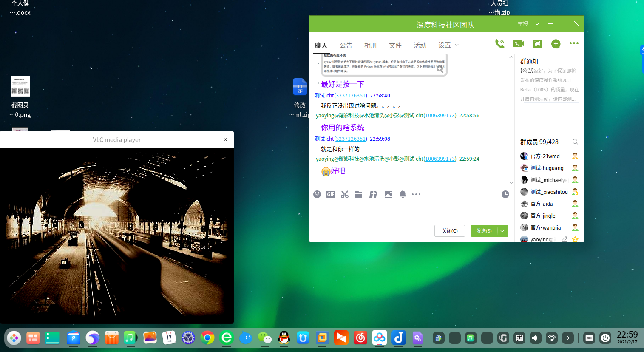Image resolution: width=644 pixels, height=352 pixels.
Task: Switch to the 聊天 tab
Action: pyautogui.click(x=321, y=45)
